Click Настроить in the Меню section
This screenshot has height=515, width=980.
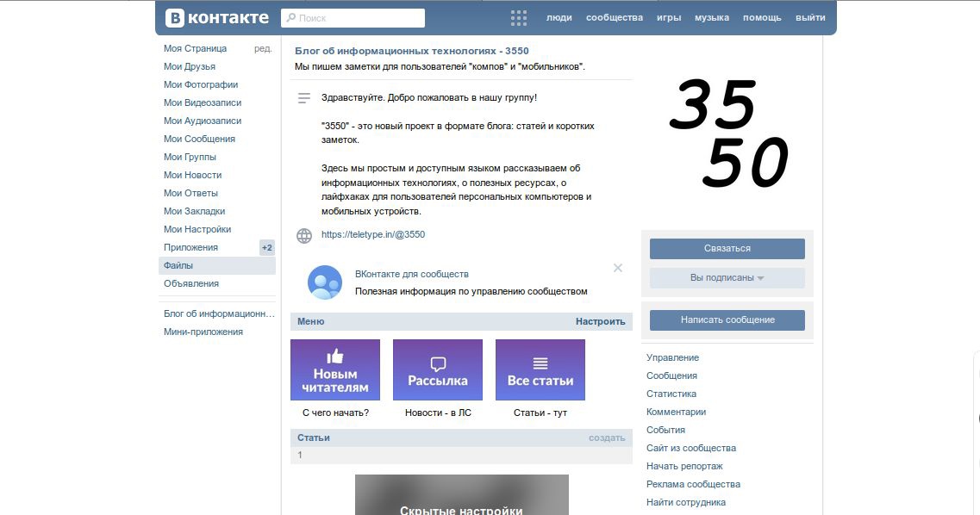(600, 322)
